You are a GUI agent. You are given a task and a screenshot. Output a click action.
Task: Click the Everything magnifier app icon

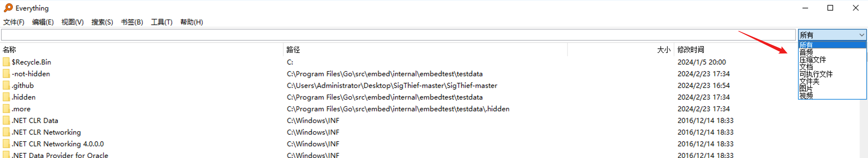point(8,8)
